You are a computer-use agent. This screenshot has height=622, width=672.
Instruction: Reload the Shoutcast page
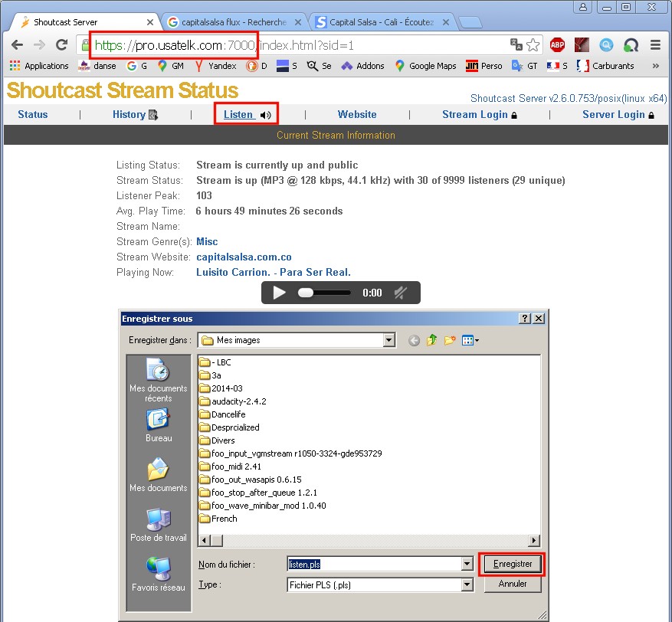click(x=62, y=44)
